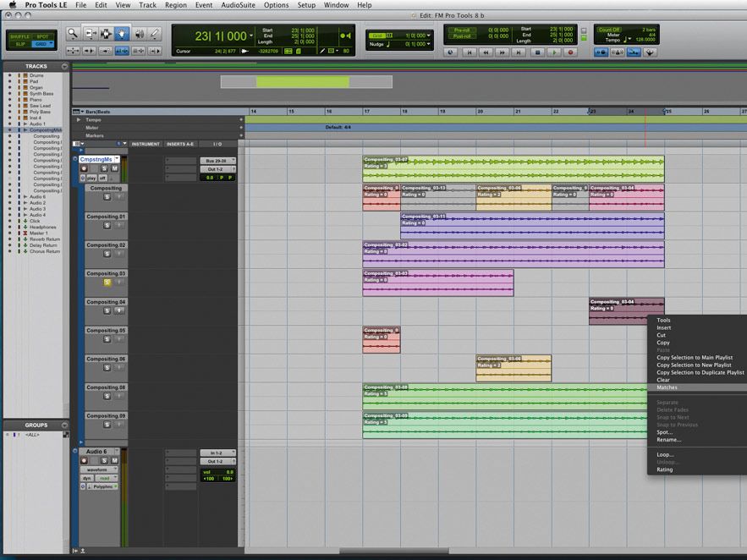The height and width of the screenshot is (560, 747).
Task: Toggle visibility dot for Drums track
Action: [9, 75]
